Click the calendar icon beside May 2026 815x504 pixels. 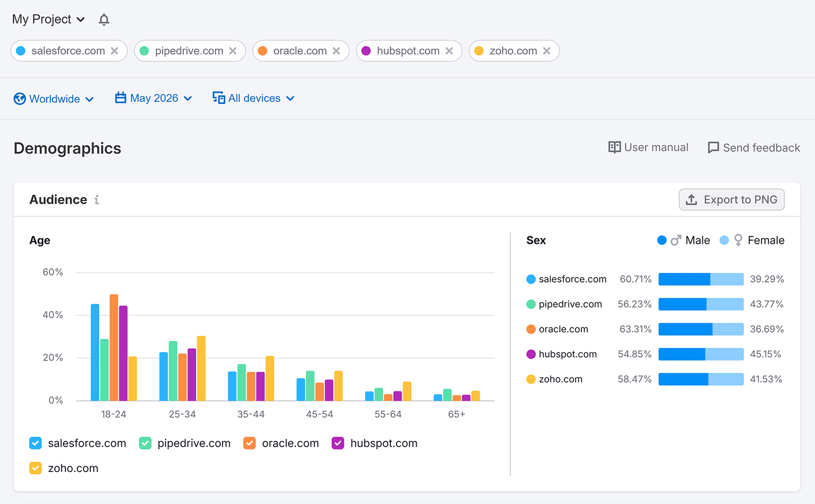coord(121,98)
